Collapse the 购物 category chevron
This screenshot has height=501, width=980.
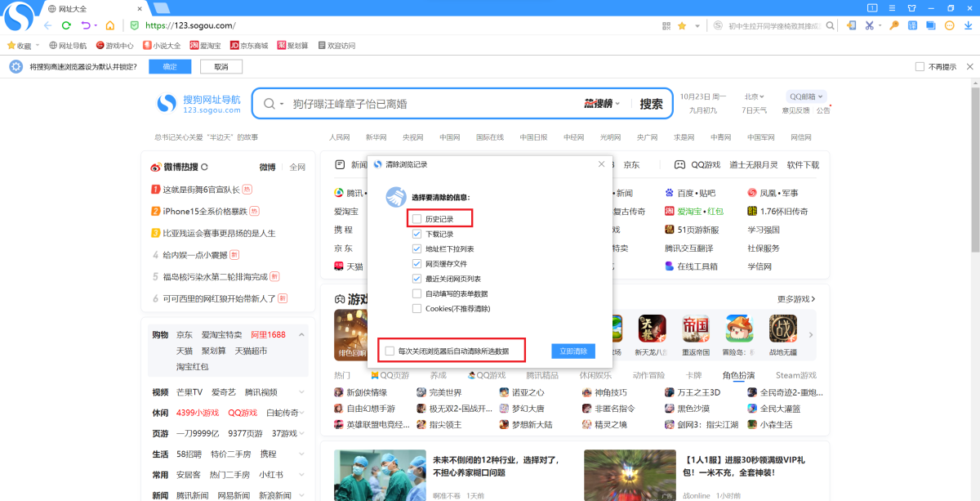pos(302,335)
